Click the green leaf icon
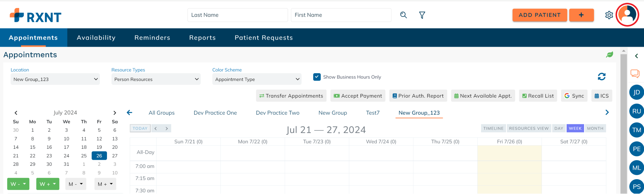The height and width of the screenshot is (194, 644). pos(610,54)
